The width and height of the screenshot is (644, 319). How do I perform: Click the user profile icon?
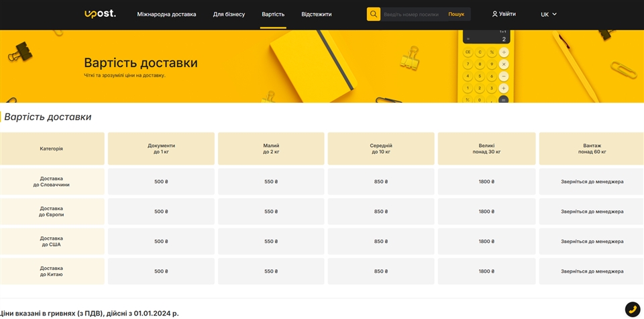pyautogui.click(x=495, y=14)
